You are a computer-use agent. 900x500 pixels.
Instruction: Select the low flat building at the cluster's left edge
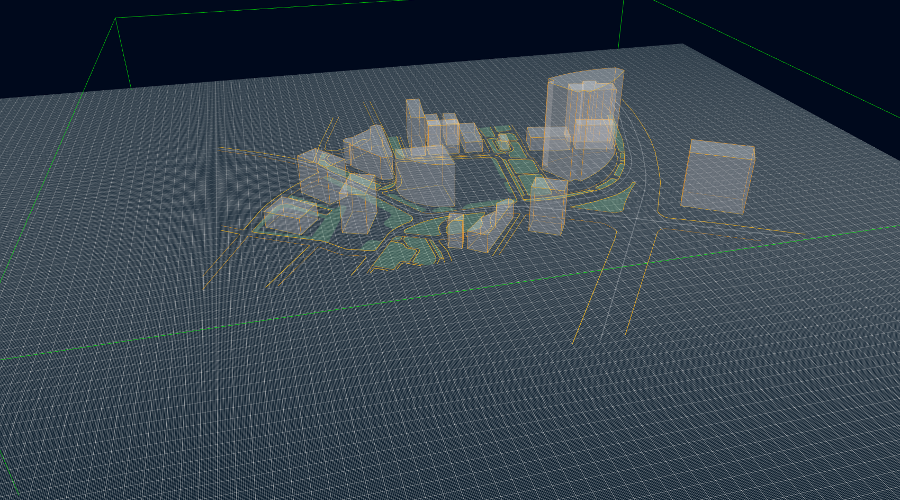pos(291,215)
